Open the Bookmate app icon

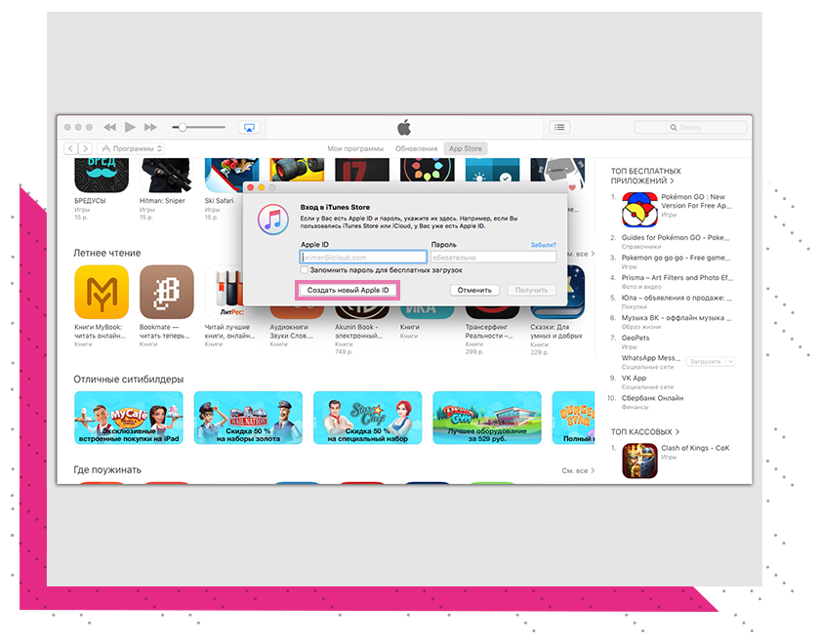(x=166, y=292)
